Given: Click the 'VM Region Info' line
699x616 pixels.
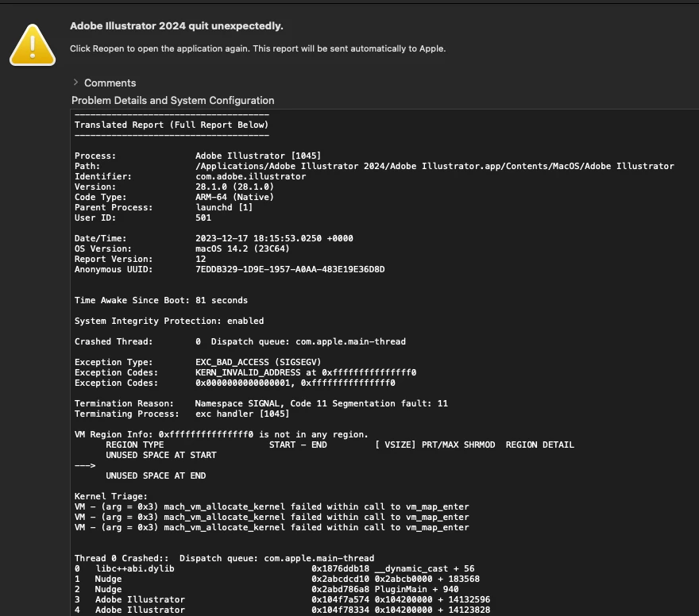Looking at the screenshot, I should click(222, 434).
